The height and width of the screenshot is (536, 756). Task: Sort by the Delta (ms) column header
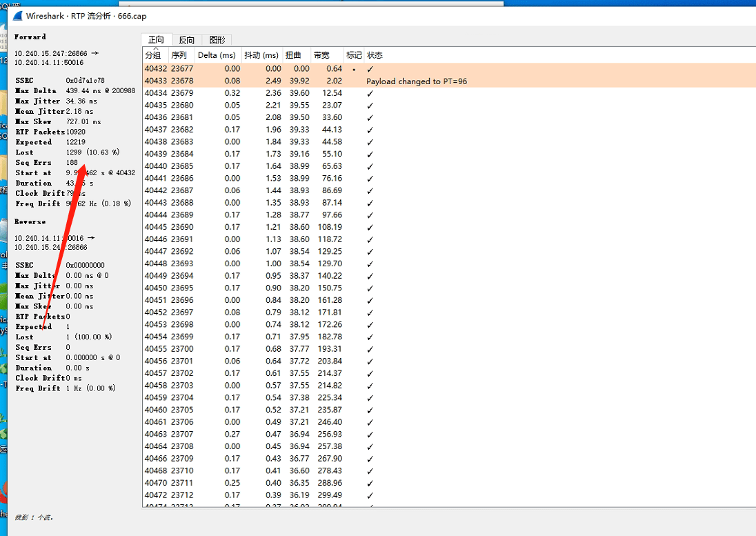(x=217, y=55)
